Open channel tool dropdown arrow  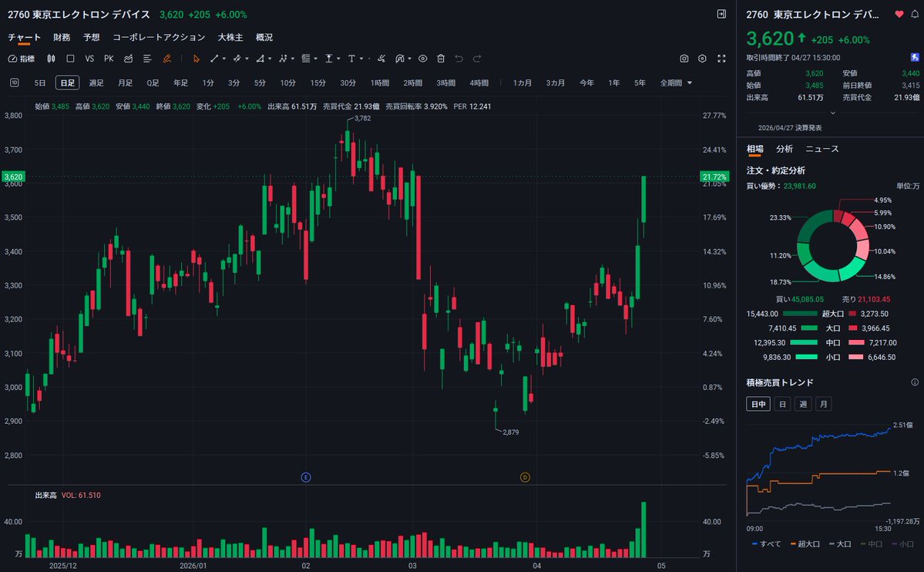pyautogui.click(x=247, y=59)
